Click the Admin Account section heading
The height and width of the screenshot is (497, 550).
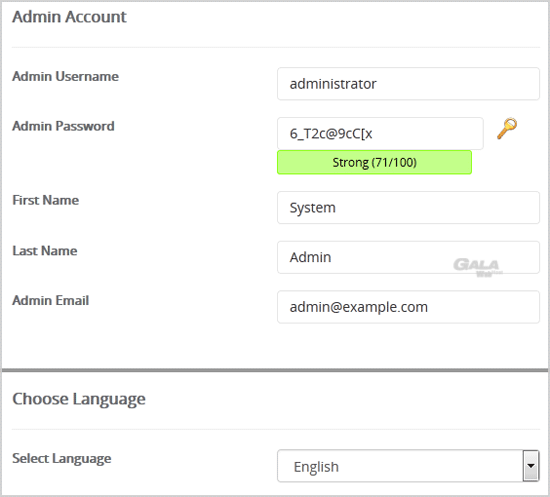(x=69, y=16)
